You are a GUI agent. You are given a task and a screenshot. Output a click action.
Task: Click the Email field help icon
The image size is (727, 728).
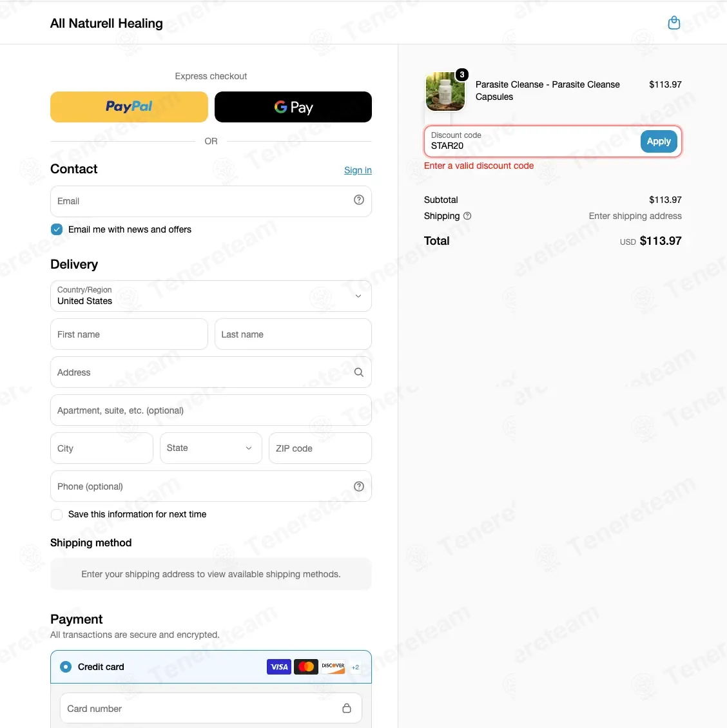358,200
